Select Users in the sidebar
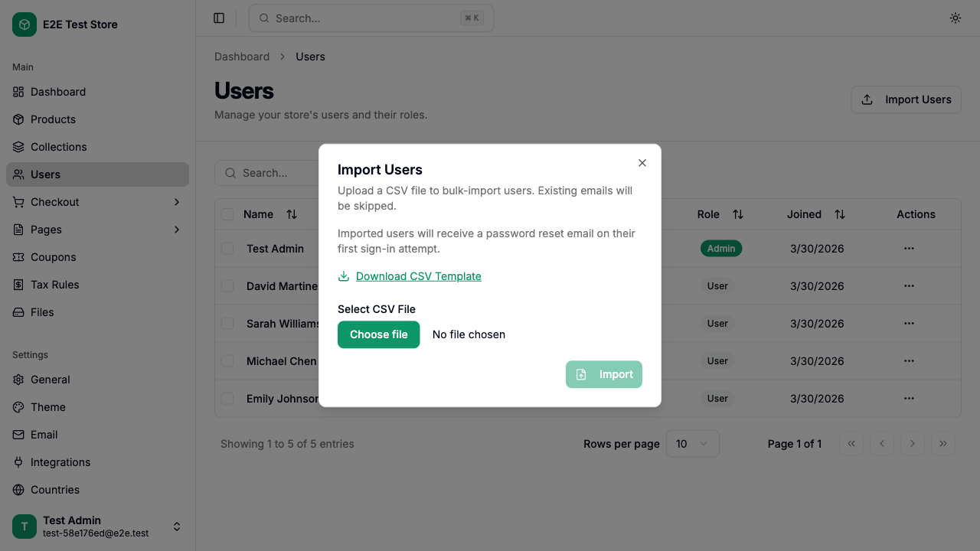Image resolution: width=980 pixels, height=551 pixels. coord(97,174)
